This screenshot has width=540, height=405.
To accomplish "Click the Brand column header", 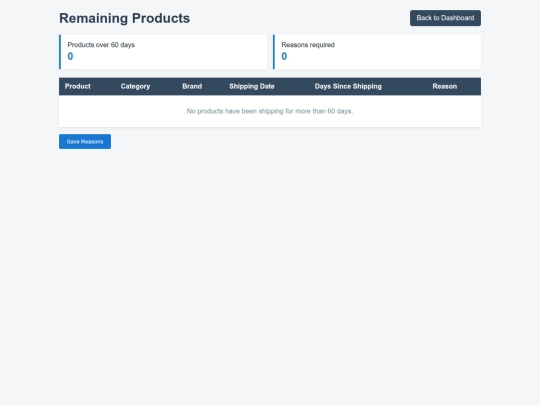I will pos(192,86).
